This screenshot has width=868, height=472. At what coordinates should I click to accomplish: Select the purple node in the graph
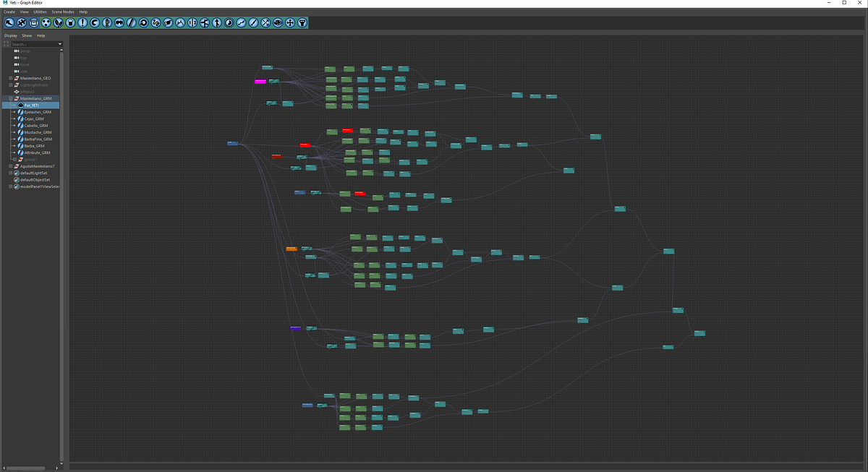coord(295,328)
